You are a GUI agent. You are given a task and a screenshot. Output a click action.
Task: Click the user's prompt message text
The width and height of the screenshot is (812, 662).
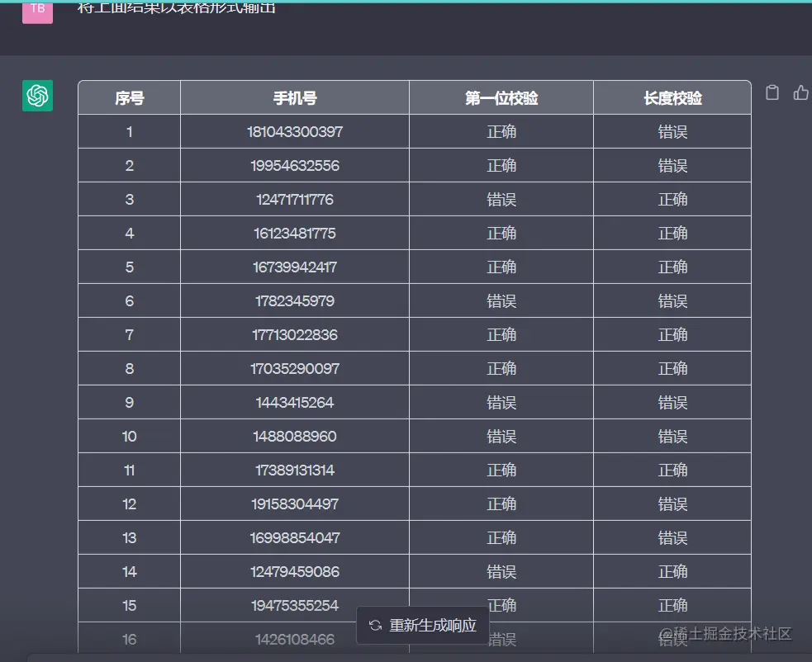point(177,8)
